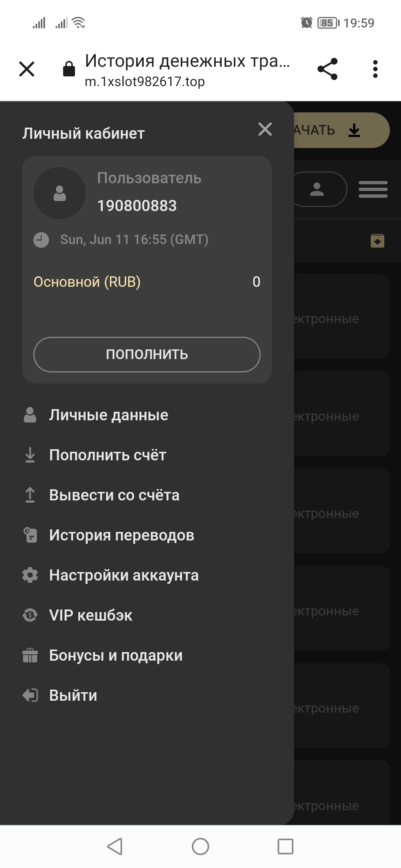Close the Личный кабинет side panel

click(265, 129)
